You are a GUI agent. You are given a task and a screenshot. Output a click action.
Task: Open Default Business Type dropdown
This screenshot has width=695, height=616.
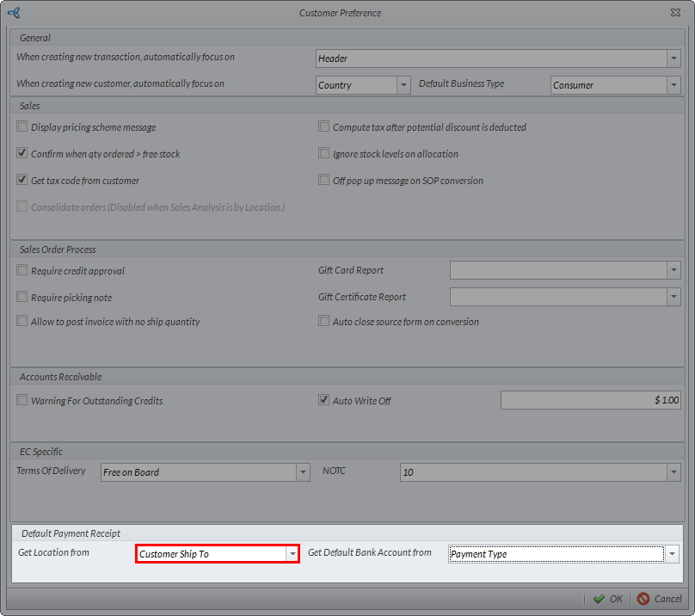click(x=673, y=85)
